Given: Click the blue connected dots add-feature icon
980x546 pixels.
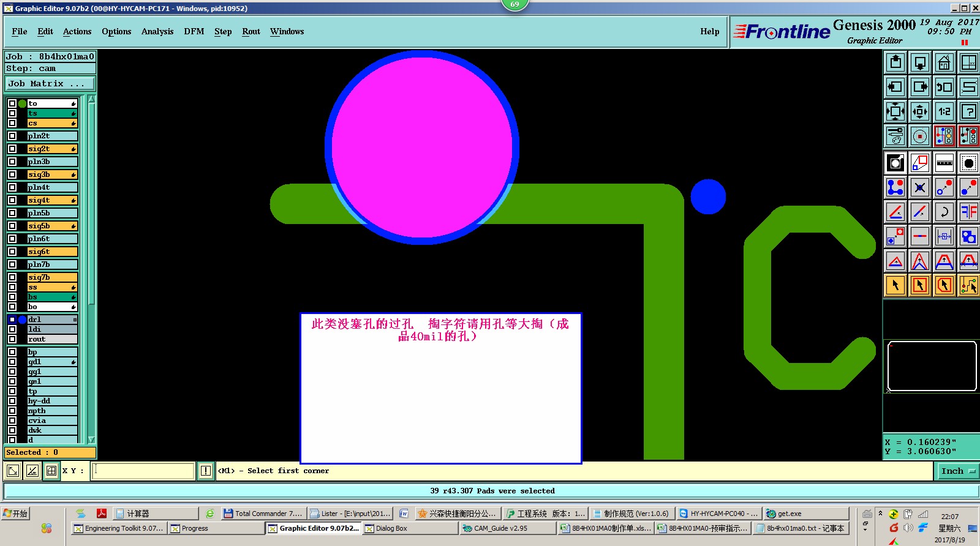Looking at the screenshot, I should 895,187.
